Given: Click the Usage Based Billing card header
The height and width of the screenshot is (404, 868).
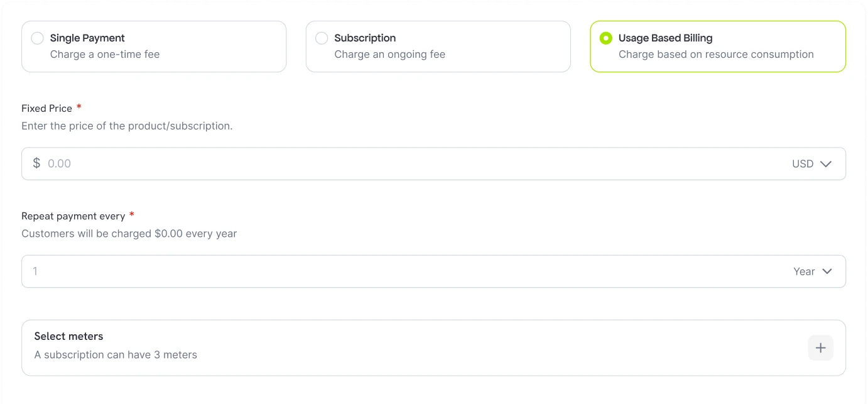Looking at the screenshot, I should 665,38.
